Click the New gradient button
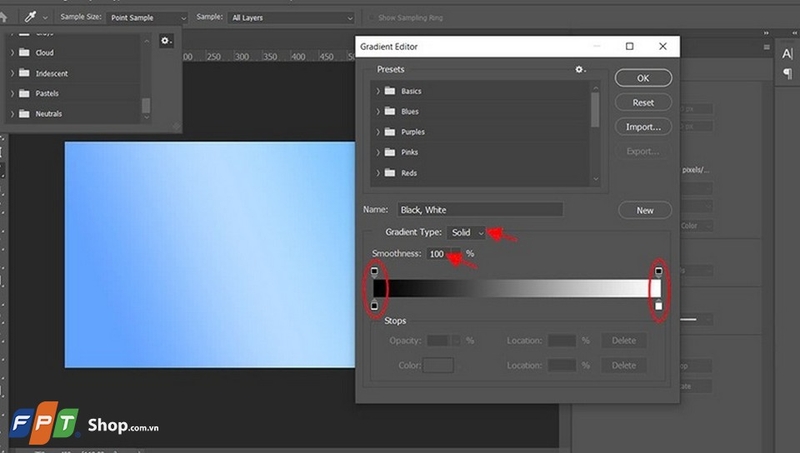This screenshot has height=453, width=800. [643, 210]
